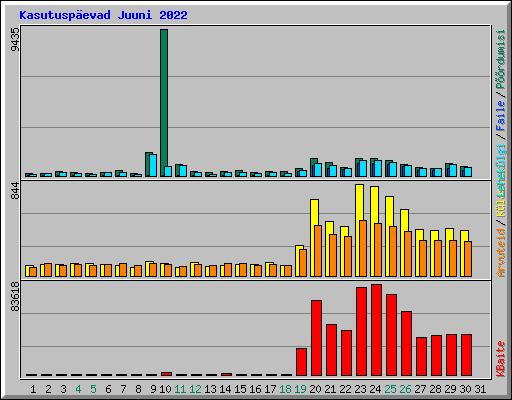Click the tall green hits bar for day 10
This screenshot has height=400, width=512.
point(164,103)
